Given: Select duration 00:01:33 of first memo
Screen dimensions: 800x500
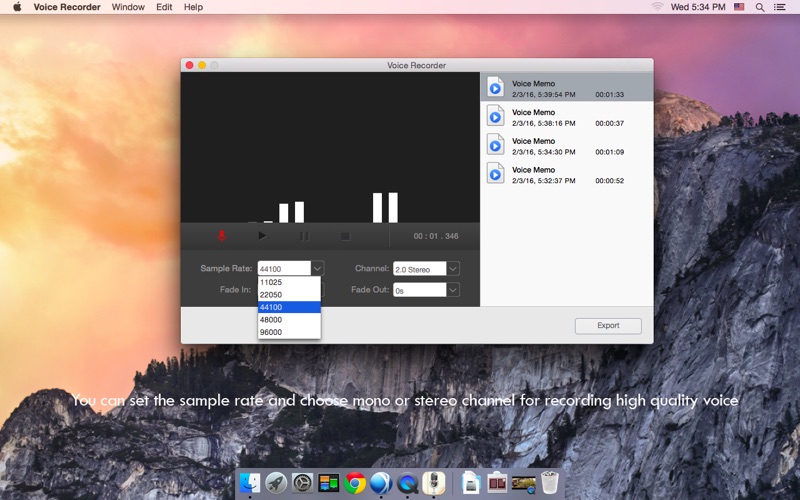Looking at the screenshot, I should tap(609, 94).
